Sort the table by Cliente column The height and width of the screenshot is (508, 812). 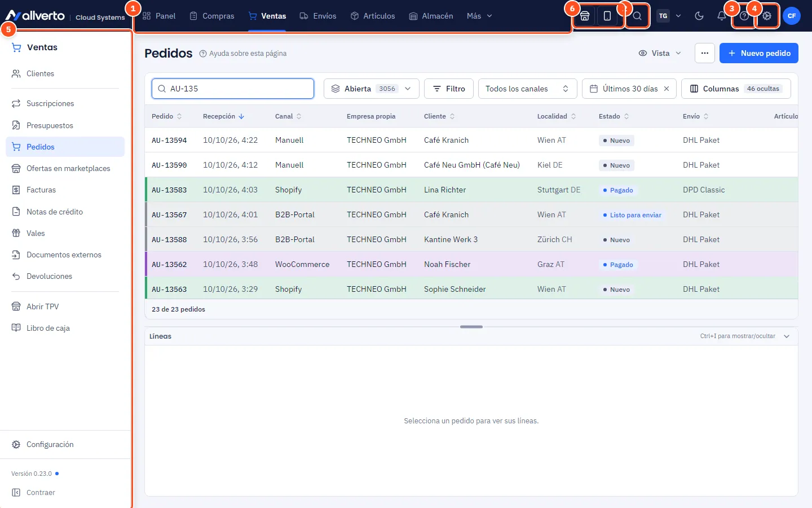[x=439, y=116]
